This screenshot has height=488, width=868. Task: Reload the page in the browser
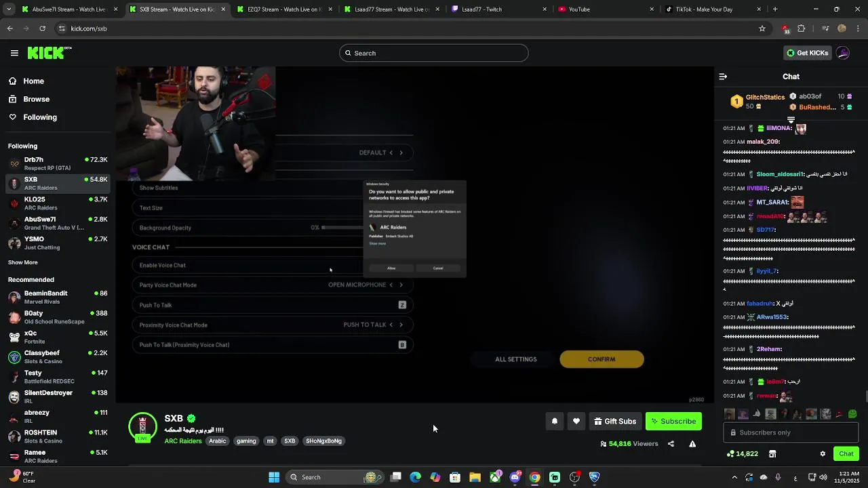pos(42,28)
